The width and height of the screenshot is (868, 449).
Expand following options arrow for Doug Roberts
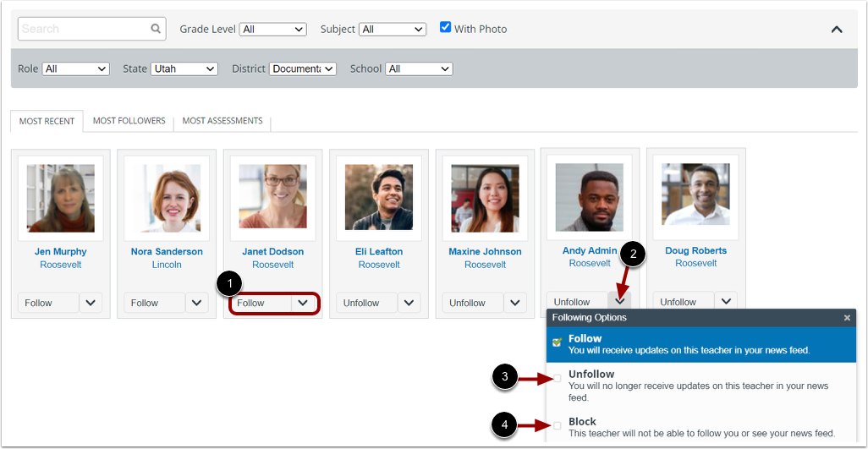(x=726, y=301)
